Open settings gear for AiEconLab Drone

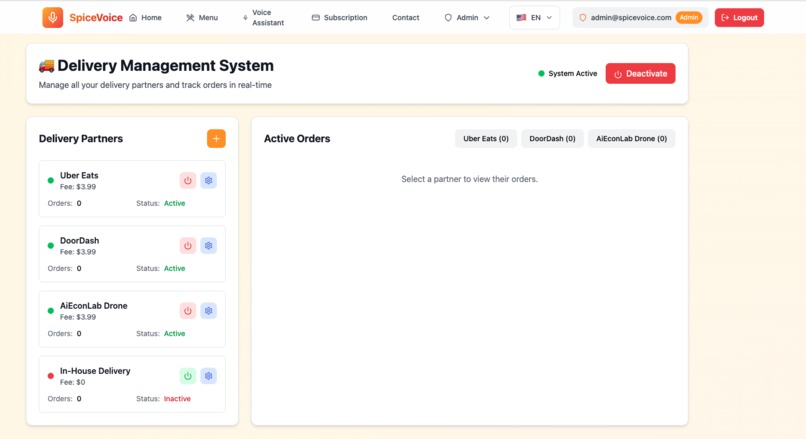point(209,311)
